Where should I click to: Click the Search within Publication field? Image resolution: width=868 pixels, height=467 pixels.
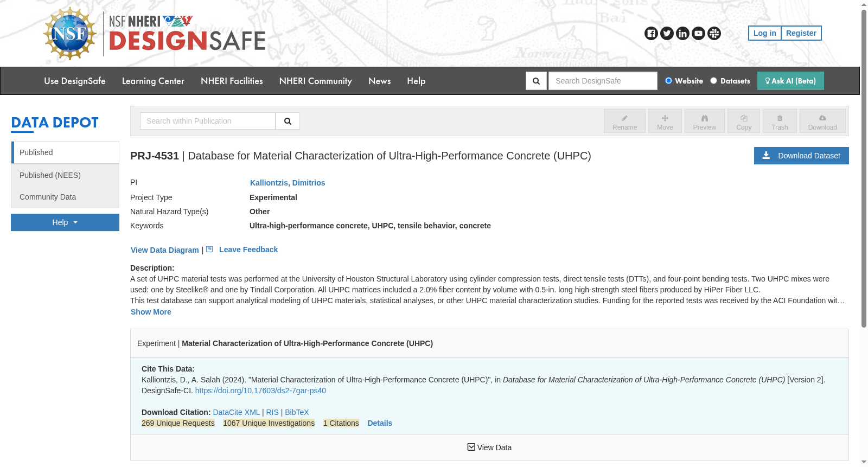click(208, 121)
